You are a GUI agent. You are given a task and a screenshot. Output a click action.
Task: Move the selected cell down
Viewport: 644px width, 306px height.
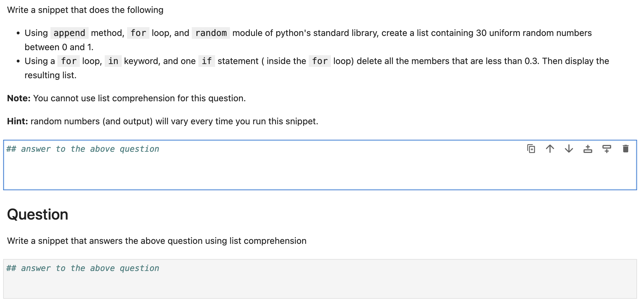pyautogui.click(x=569, y=149)
